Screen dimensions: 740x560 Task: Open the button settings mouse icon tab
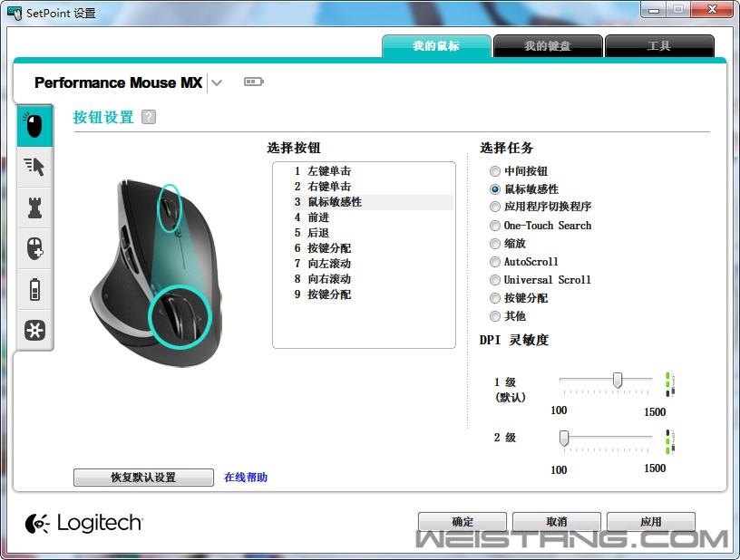(x=34, y=125)
